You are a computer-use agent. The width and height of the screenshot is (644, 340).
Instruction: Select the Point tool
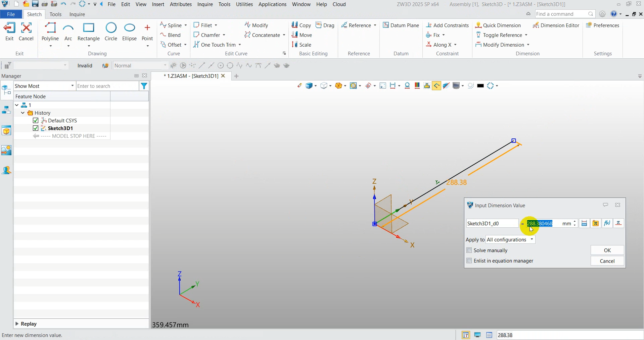pos(147,32)
